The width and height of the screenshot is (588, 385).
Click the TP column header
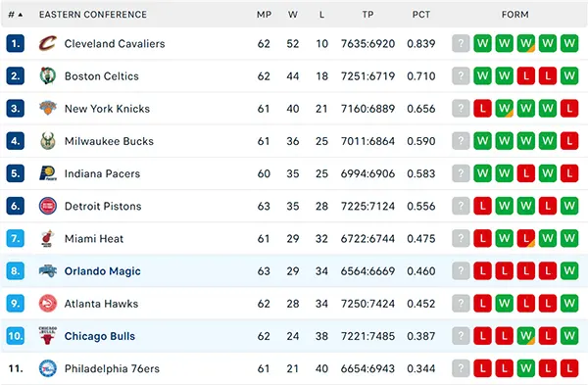click(367, 15)
